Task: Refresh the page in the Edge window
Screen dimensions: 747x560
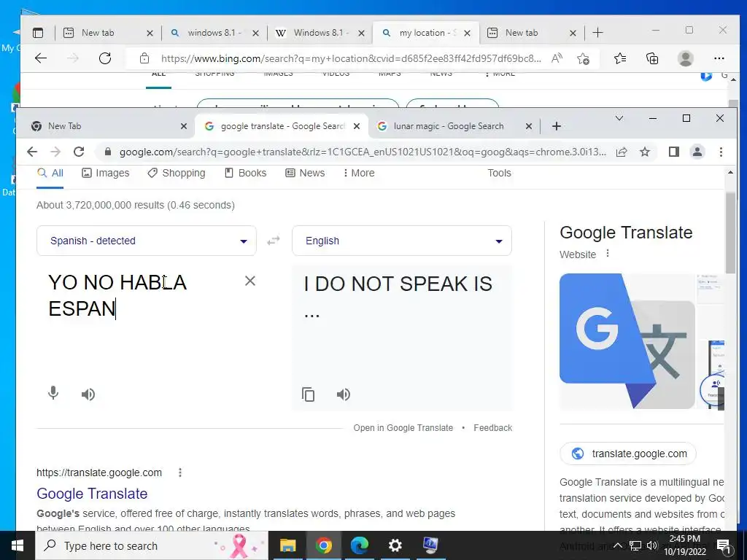Action: click(x=105, y=58)
